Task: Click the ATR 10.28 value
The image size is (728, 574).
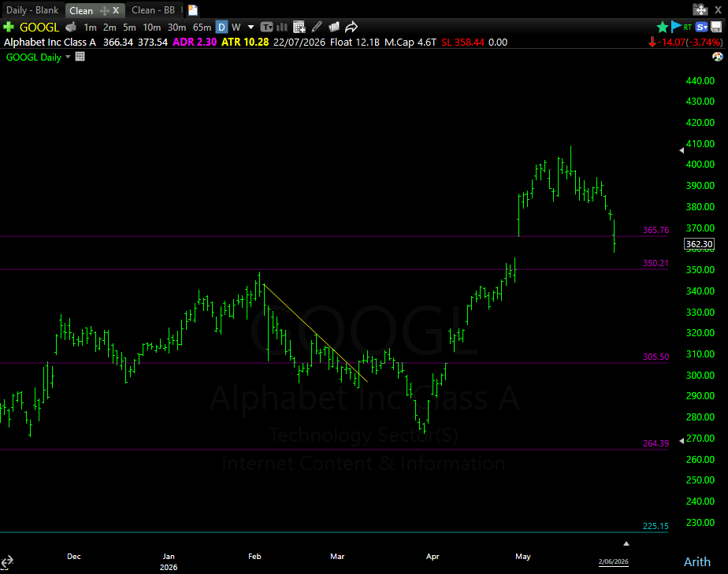Action: pyautogui.click(x=245, y=43)
